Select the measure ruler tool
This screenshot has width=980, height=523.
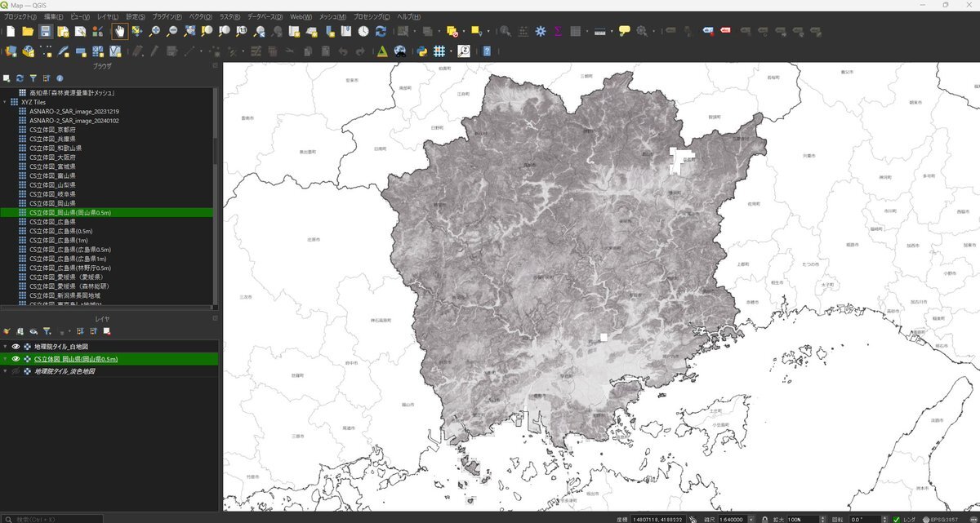(x=599, y=31)
